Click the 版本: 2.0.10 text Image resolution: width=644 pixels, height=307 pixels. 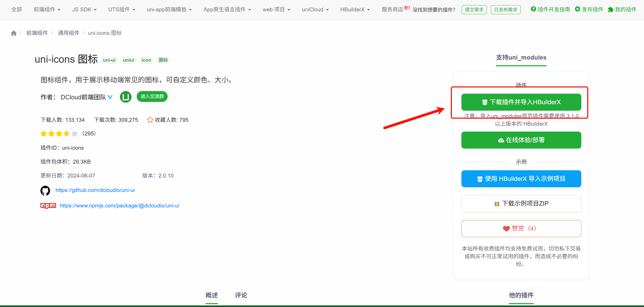[x=158, y=176]
